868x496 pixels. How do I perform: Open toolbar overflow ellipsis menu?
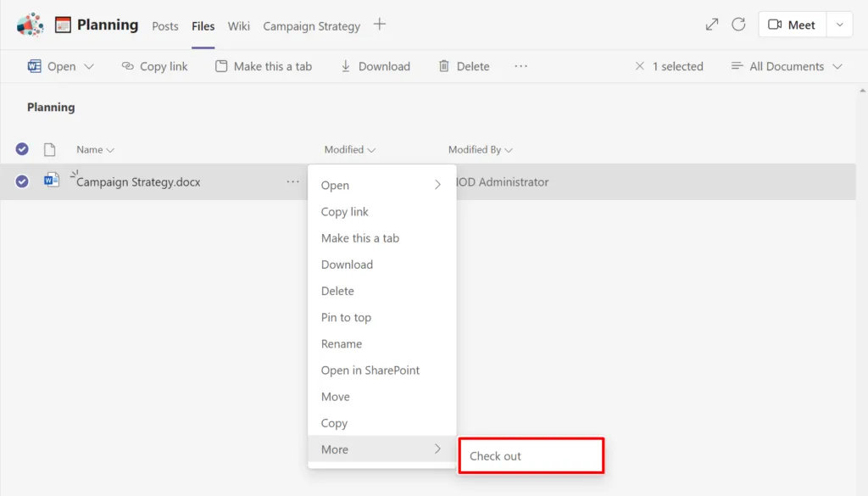click(520, 66)
